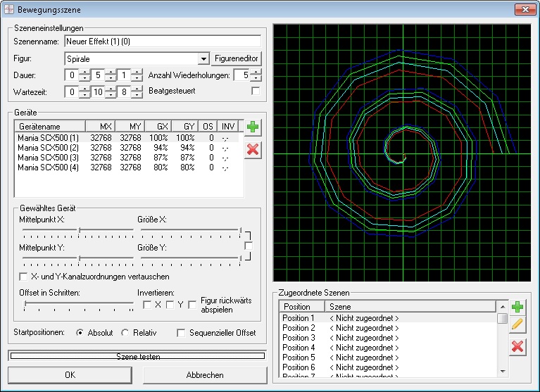Click green plus icon beside device list
Viewport: 540px width, 392px height.
click(253, 128)
